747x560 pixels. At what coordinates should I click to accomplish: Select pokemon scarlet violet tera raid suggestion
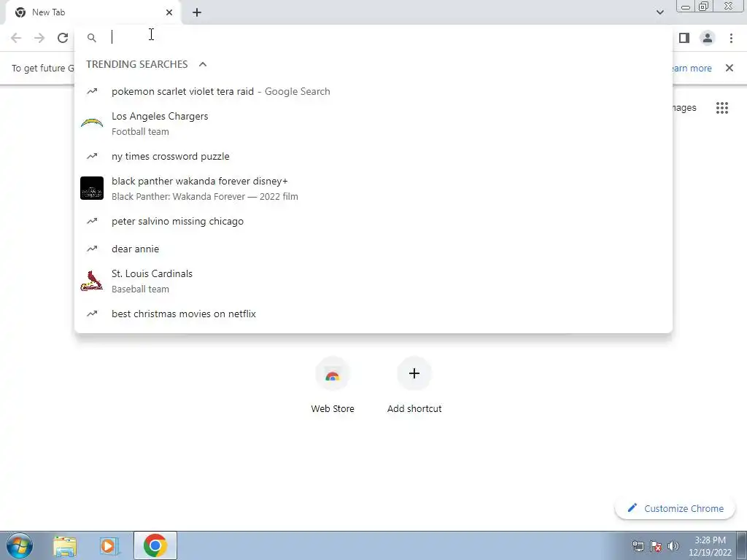[373, 91]
